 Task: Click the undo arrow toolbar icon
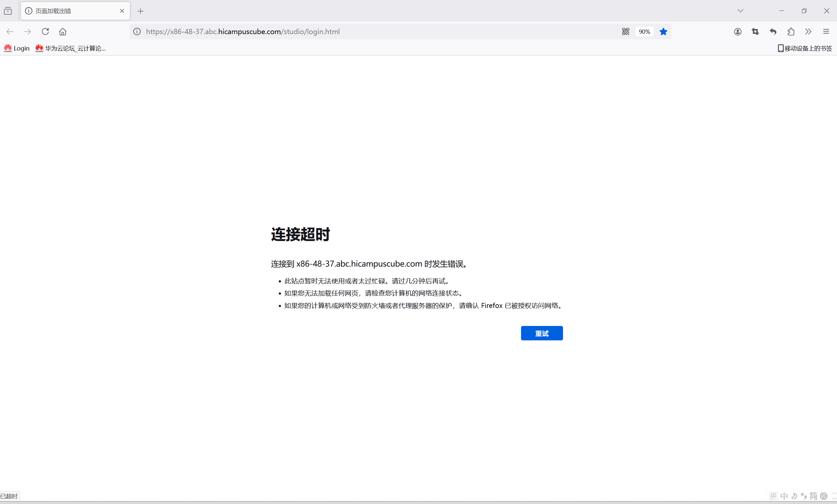(773, 31)
